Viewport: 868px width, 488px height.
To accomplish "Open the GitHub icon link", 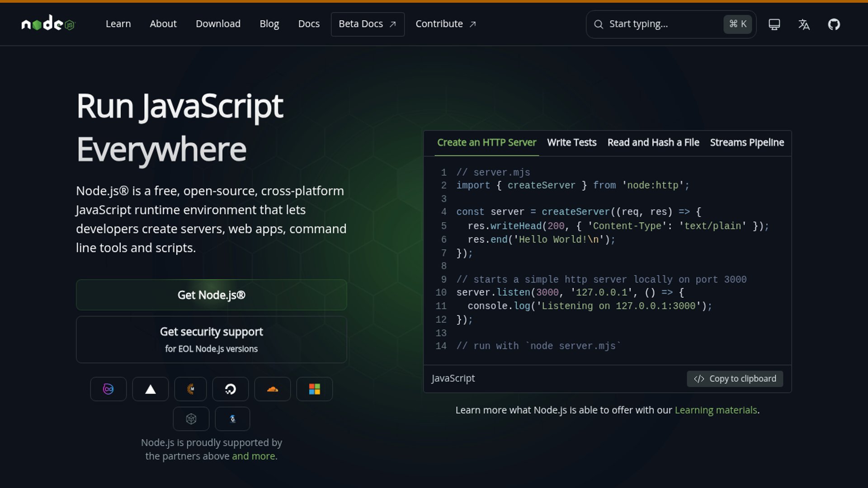I will 834,24.
